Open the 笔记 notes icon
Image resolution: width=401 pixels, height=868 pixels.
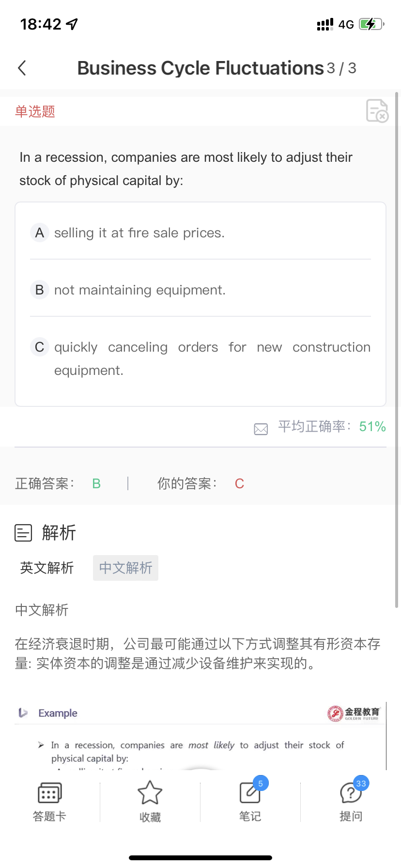click(x=250, y=793)
